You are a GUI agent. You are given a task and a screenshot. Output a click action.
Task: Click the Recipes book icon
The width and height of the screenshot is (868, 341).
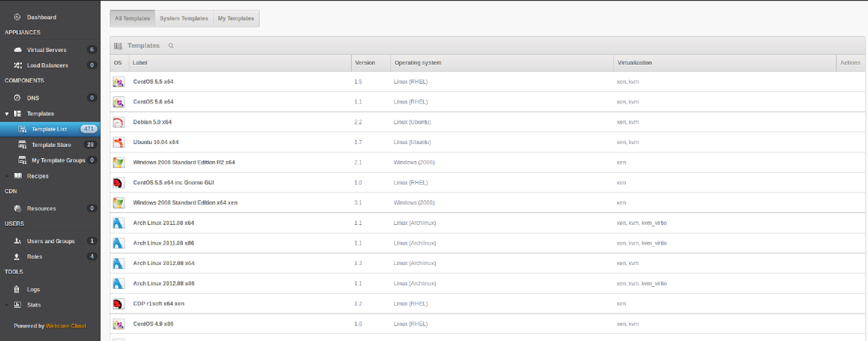click(x=18, y=176)
